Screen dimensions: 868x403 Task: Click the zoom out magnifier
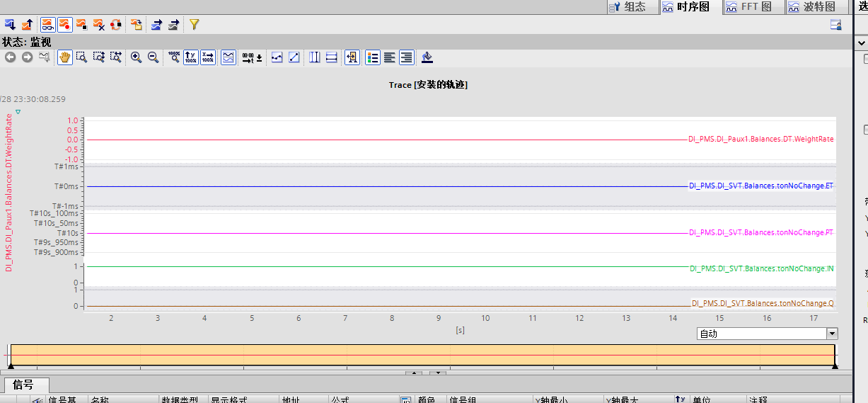(x=153, y=57)
